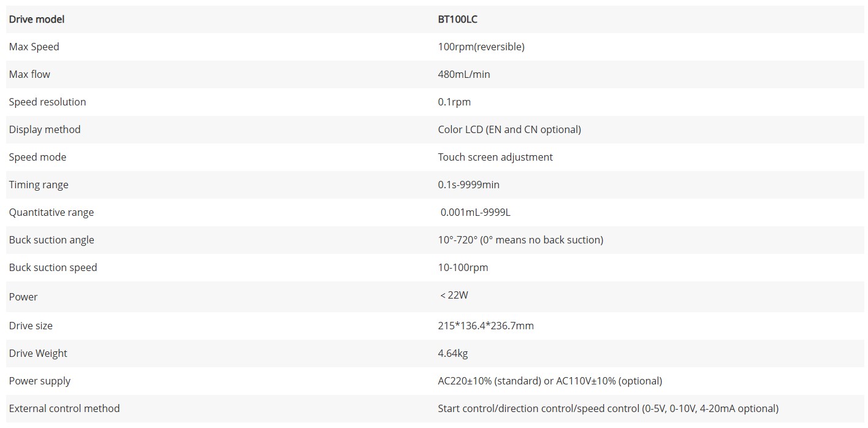Viewport: 868px width, 428px height.
Task: Select the "0.1rpm" value cell
Action: [454, 102]
